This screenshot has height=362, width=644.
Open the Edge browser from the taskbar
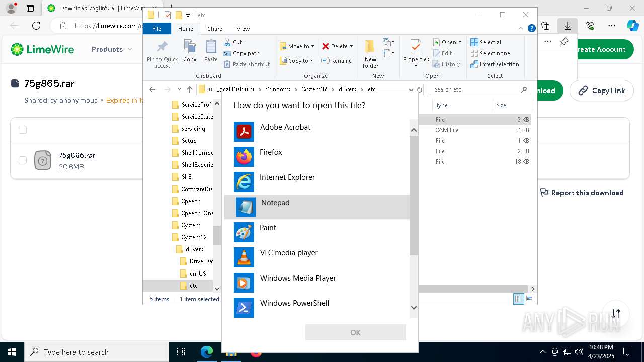tap(207, 352)
